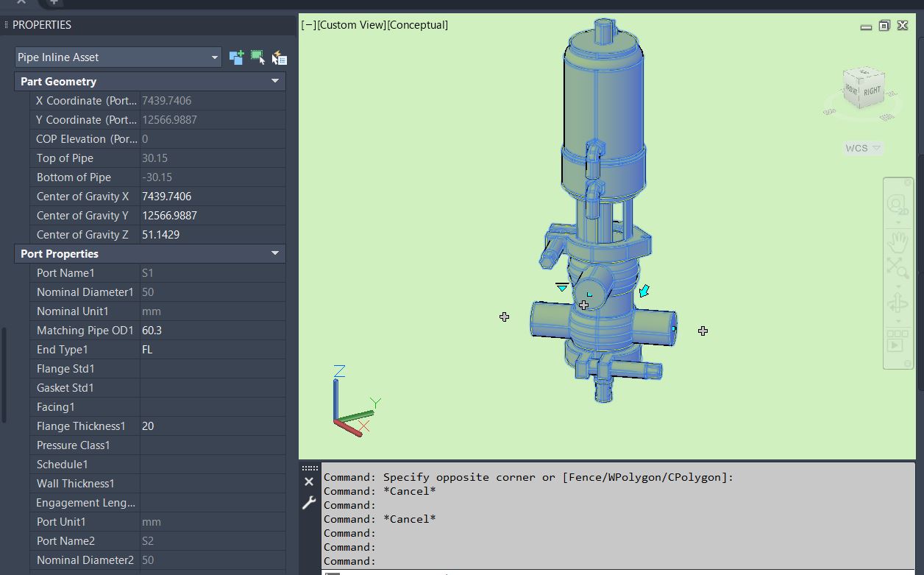Click the Toggle PICKADD icon in Properties
Image resolution: width=924 pixels, height=575 pixels.
coord(236,57)
